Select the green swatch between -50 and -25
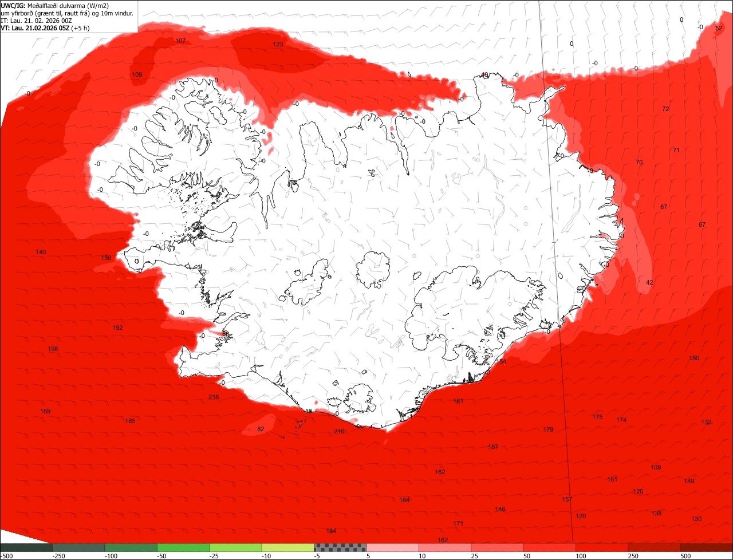The height and width of the screenshot is (560, 733). pos(183,547)
